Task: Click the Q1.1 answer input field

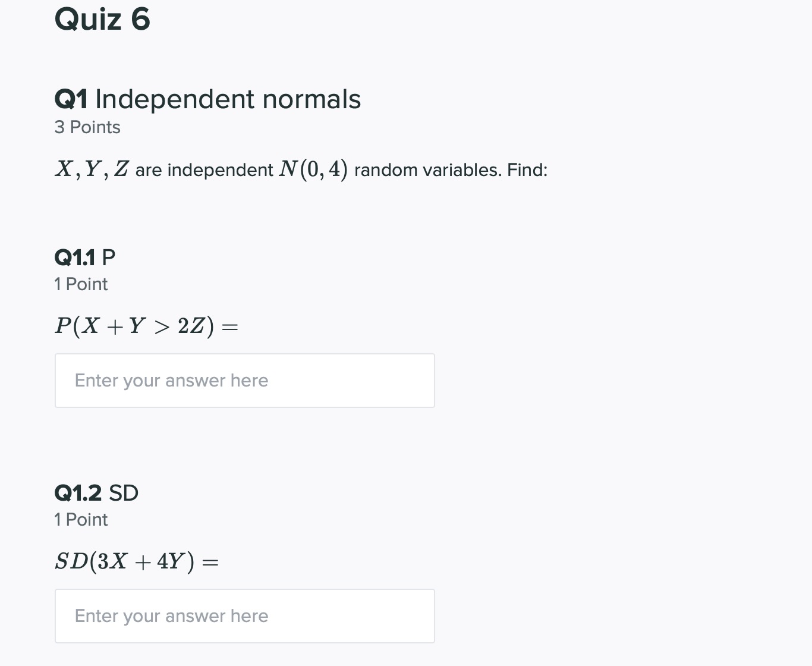Action: point(244,381)
